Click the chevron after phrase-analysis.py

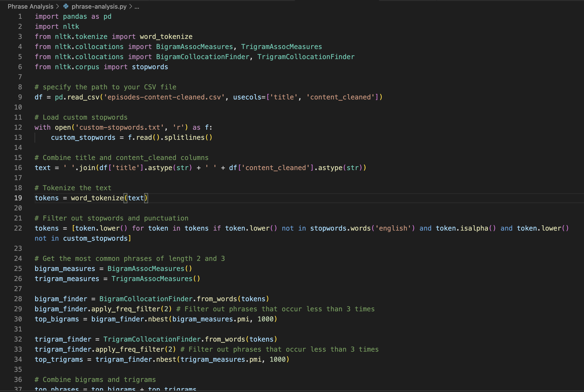[x=130, y=6]
